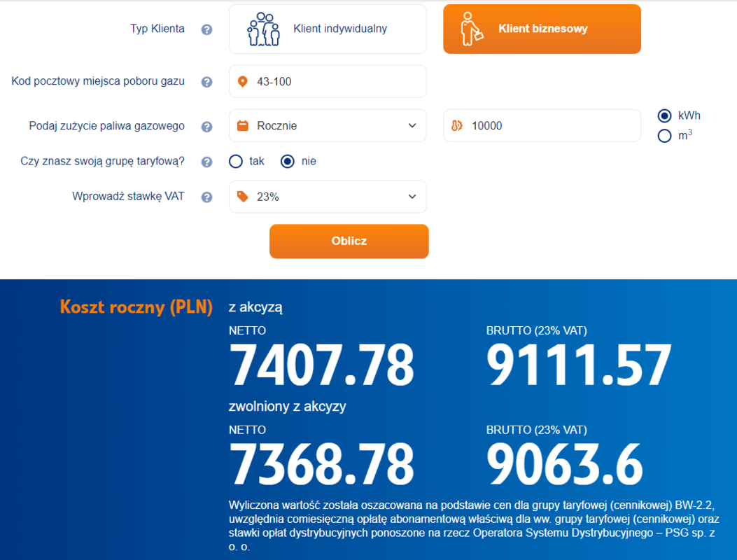Select the m³ unit radio button
737x560 pixels.
(664, 136)
